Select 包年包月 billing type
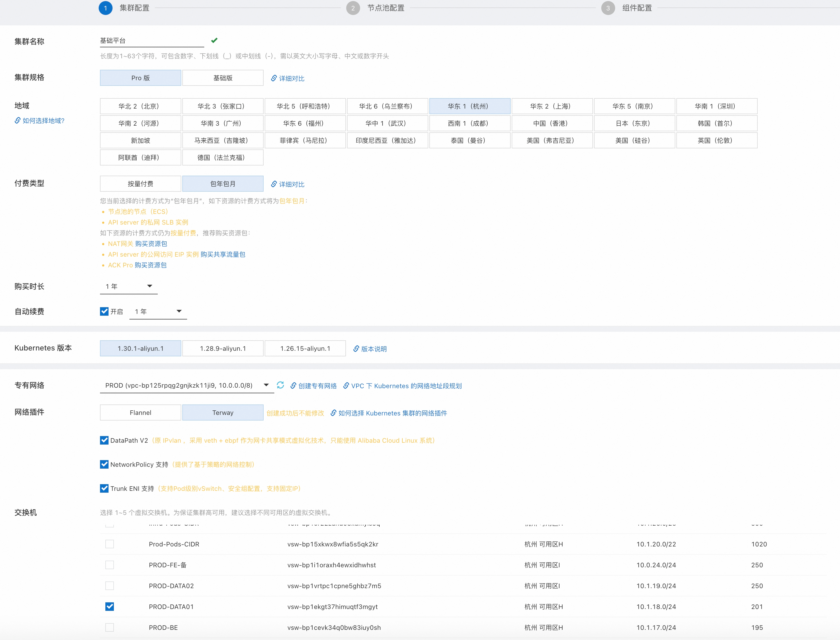The width and height of the screenshot is (840, 640). tap(223, 184)
